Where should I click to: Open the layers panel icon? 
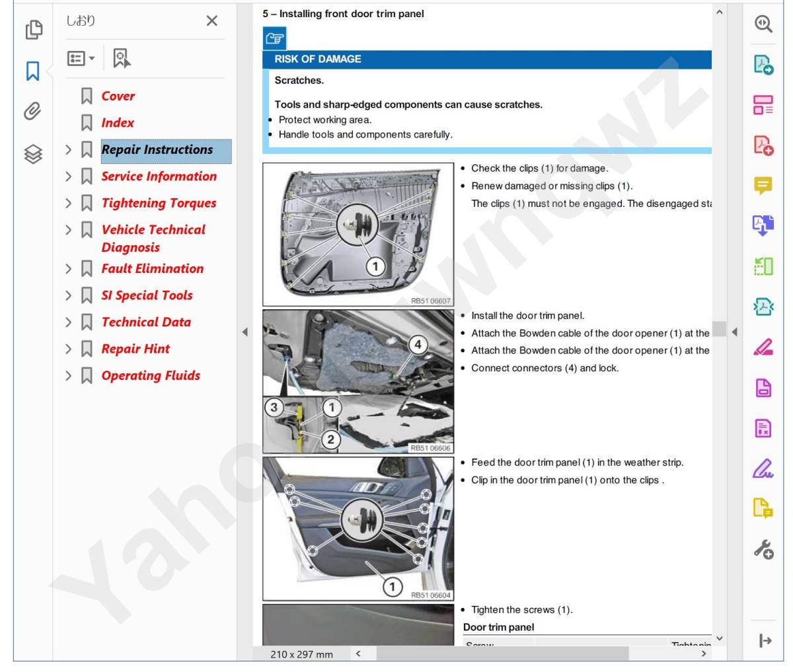tap(33, 153)
